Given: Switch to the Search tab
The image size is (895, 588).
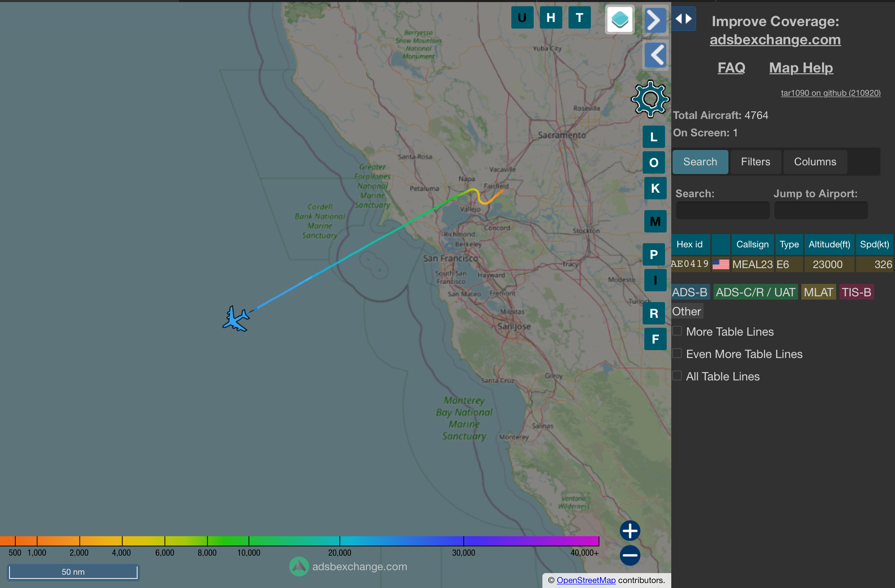Looking at the screenshot, I should (x=700, y=162).
